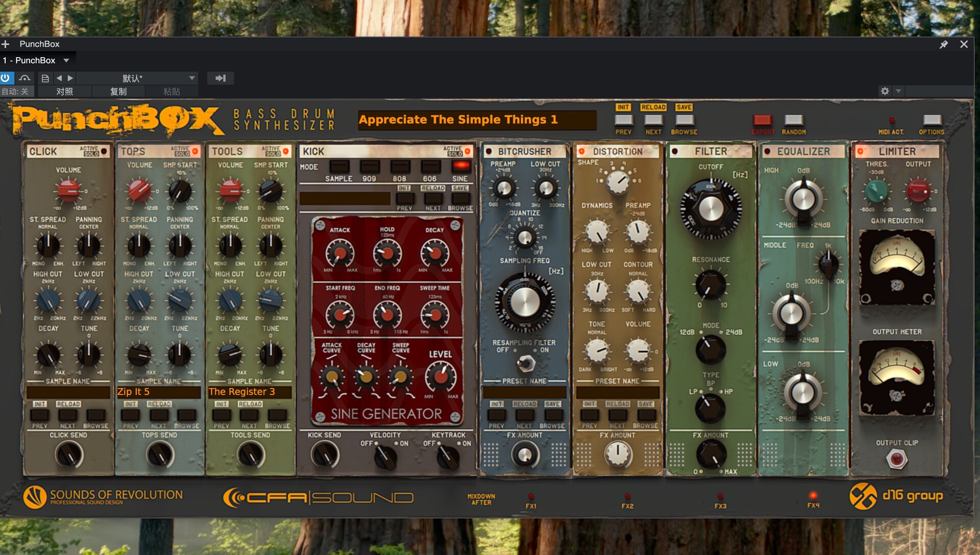Go to next host preset arrow
Image resolution: width=980 pixels, height=555 pixels.
pyautogui.click(x=70, y=78)
